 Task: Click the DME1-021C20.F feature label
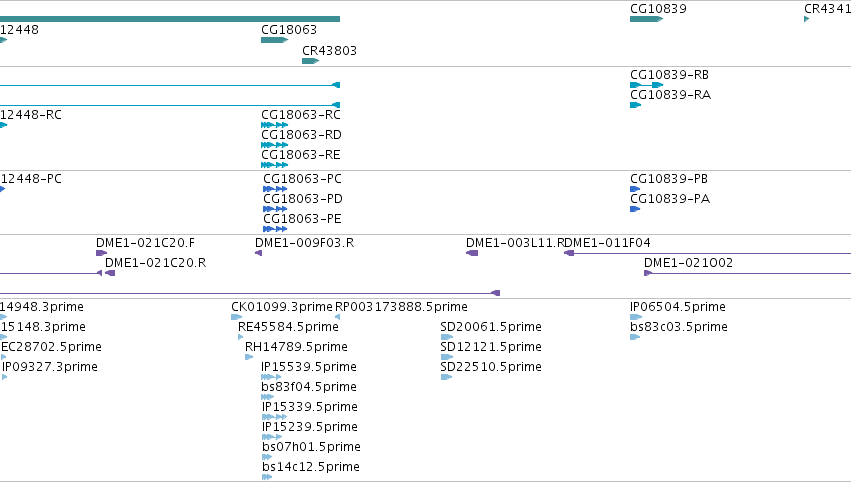[x=145, y=243]
